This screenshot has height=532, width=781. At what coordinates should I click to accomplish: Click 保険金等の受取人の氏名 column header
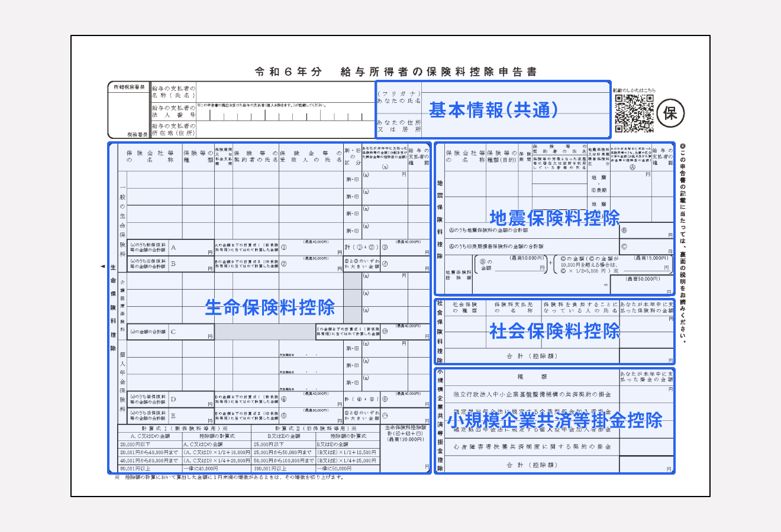[x=311, y=157]
